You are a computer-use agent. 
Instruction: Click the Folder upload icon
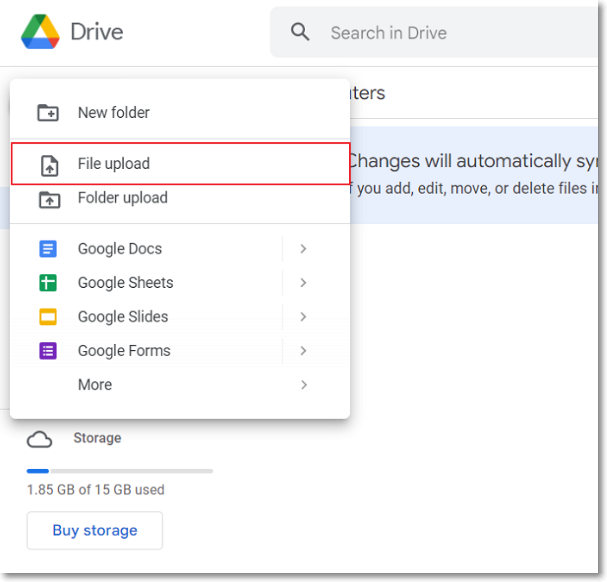50,200
